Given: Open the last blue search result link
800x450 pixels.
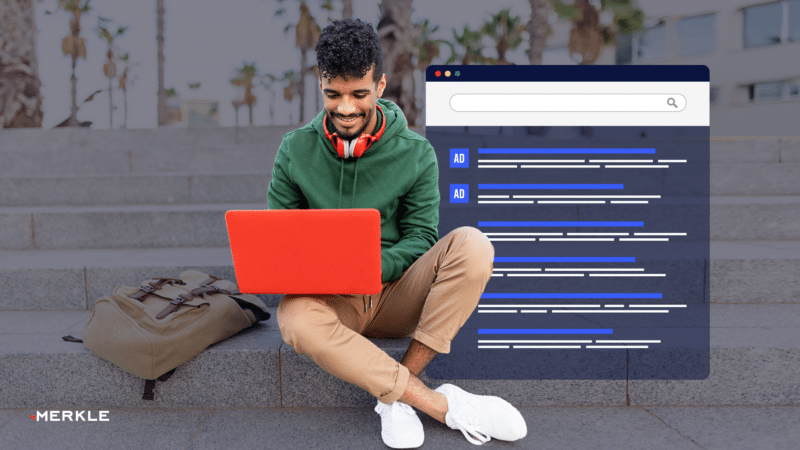Looking at the screenshot, I should 545,332.
